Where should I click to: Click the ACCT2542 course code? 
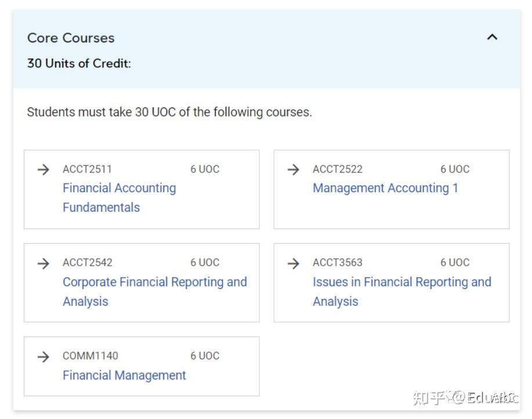click(x=87, y=263)
